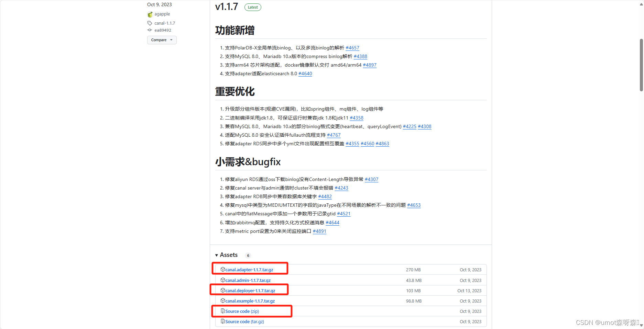
Task: Open commit ea89492 link
Action: point(163,30)
